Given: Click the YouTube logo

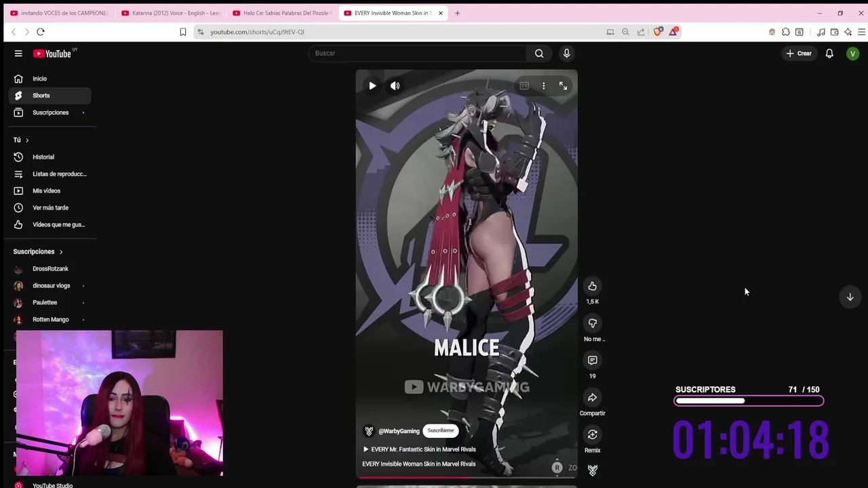Looking at the screenshot, I should coord(52,54).
